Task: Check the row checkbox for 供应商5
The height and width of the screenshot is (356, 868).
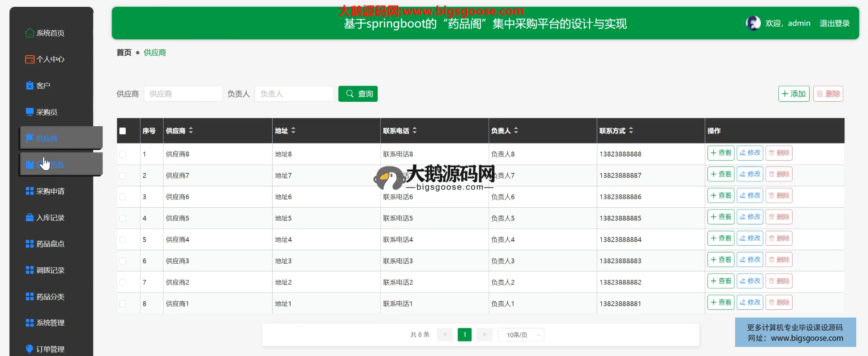Action: [123, 218]
